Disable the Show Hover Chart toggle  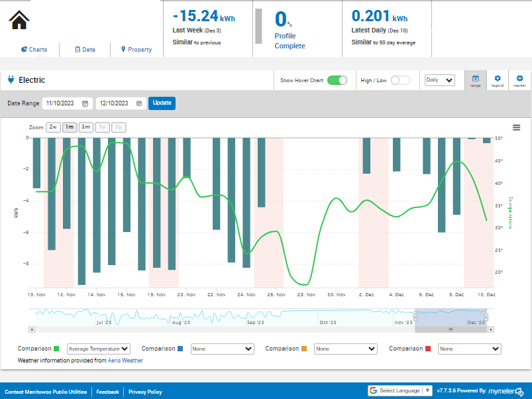pos(337,80)
